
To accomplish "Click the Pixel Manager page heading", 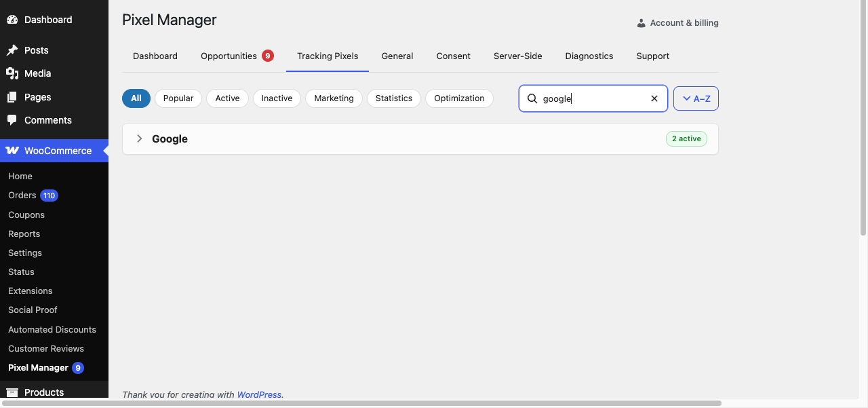I will click(170, 20).
